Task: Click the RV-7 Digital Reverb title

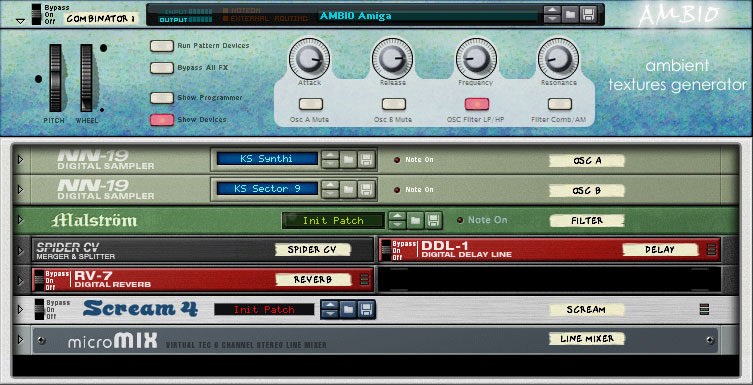Action: click(113, 279)
